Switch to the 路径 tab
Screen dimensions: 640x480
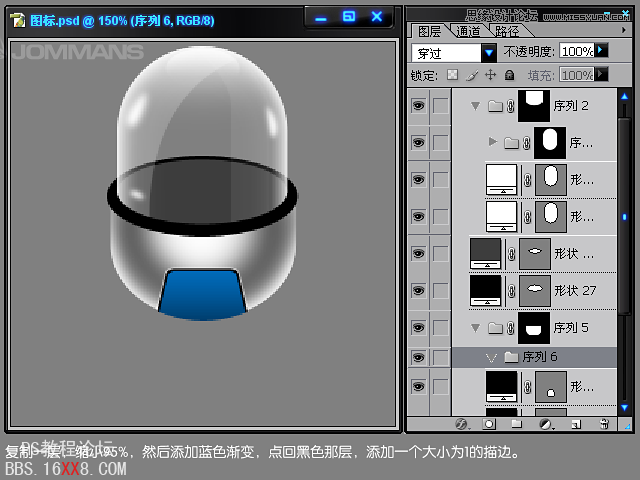(507, 32)
